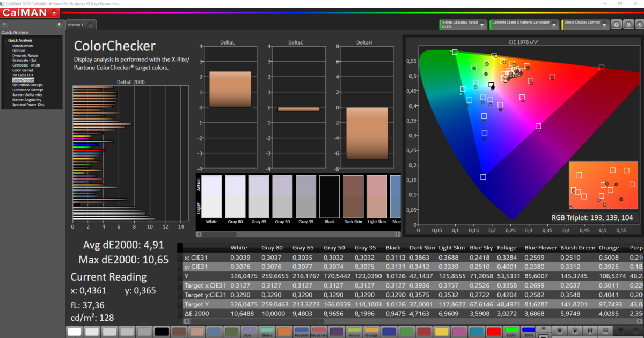Click the cd/m²: 128 reading
Image resolution: width=644 pixels, height=338 pixels.
tap(93, 317)
